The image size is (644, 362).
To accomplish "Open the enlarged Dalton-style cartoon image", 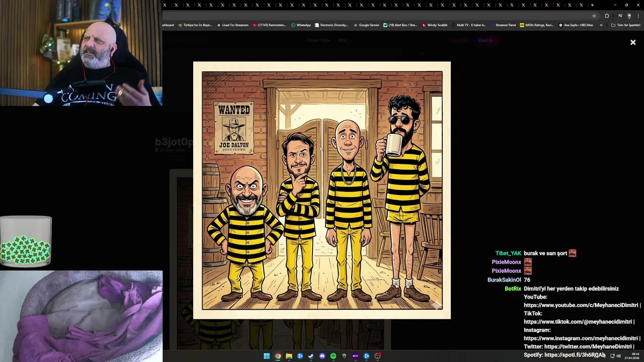I will [x=322, y=190].
